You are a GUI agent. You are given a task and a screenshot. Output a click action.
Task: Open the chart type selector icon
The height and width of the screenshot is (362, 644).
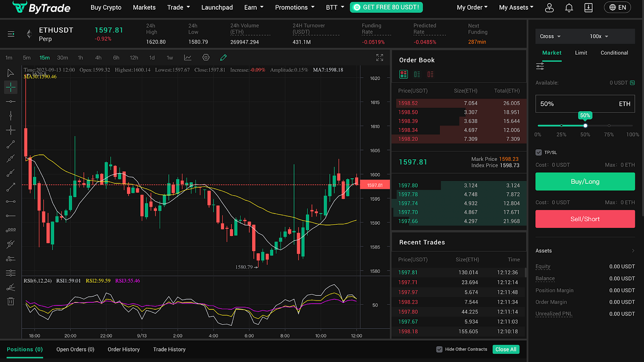(x=187, y=57)
